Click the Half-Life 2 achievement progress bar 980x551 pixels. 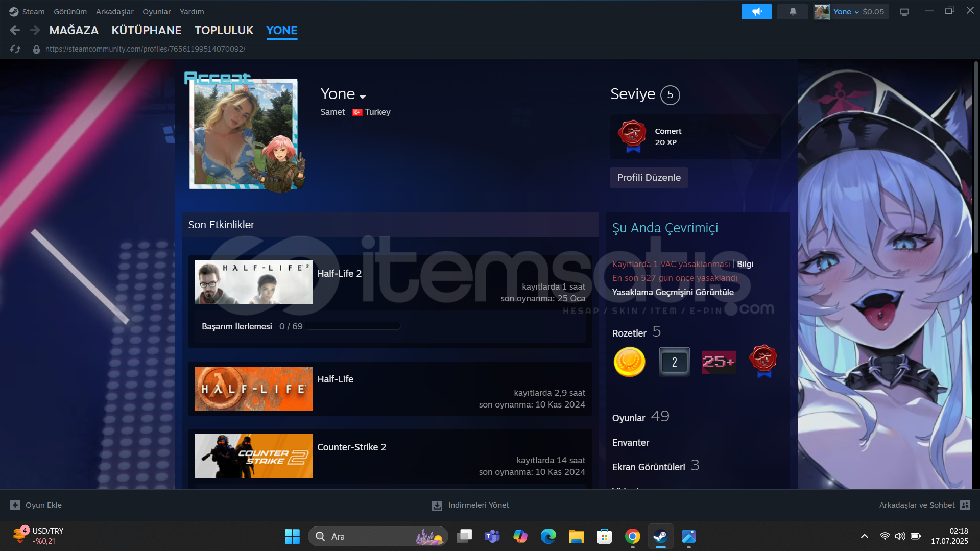[352, 326]
